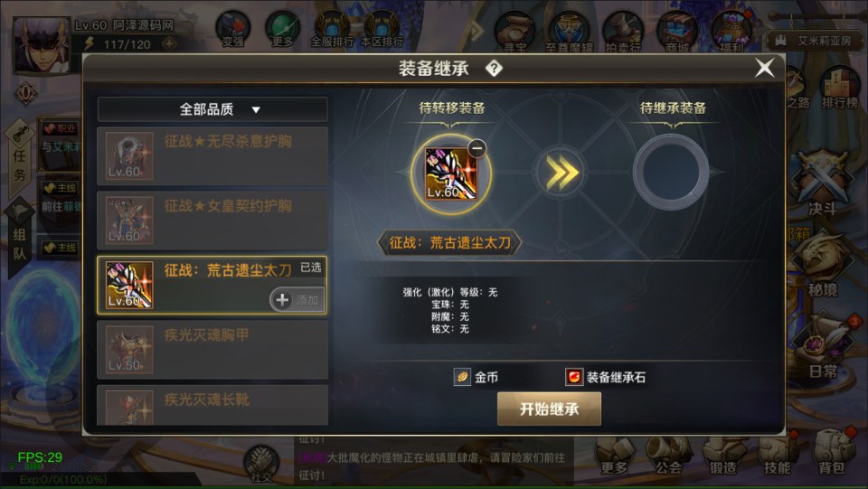This screenshot has width=868, height=489.
Task: Select 征战★无尽杀意护胸 from equipment list
Action: tap(212, 156)
